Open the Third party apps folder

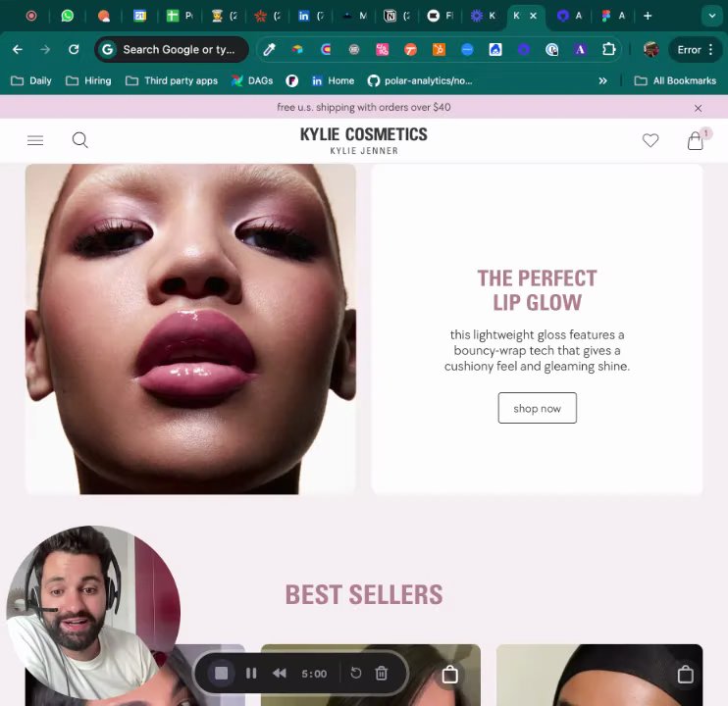click(x=172, y=80)
